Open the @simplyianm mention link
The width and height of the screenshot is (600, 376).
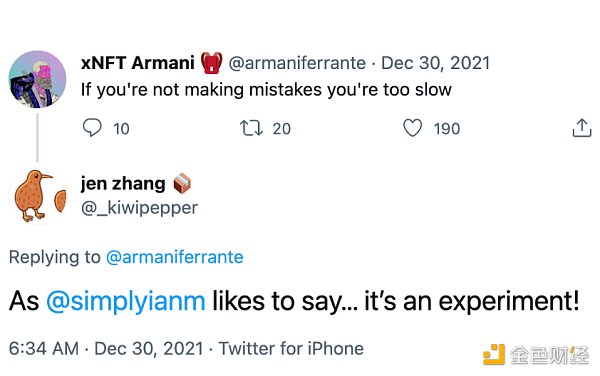pyautogui.click(x=126, y=301)
